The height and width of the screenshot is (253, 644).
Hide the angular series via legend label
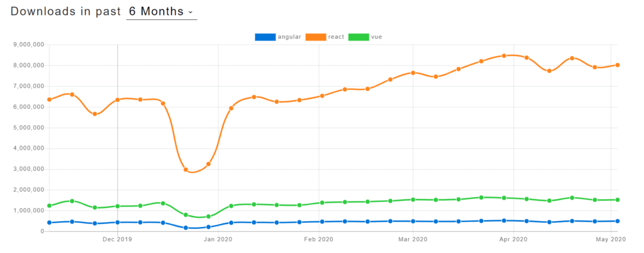click(x=290, y=37)
